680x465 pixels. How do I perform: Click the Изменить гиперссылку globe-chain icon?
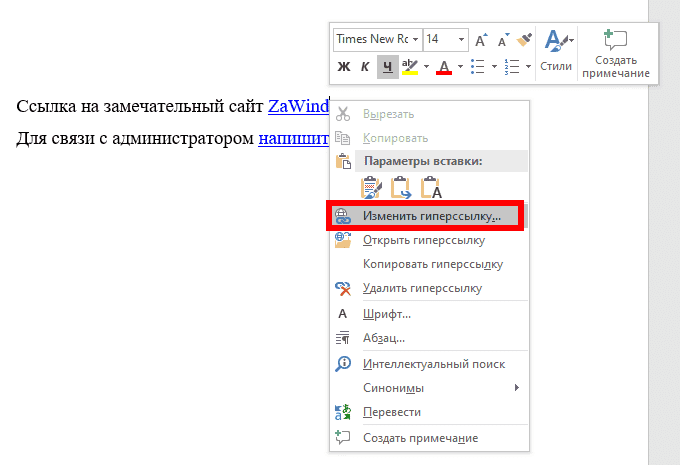coord(343,216)
